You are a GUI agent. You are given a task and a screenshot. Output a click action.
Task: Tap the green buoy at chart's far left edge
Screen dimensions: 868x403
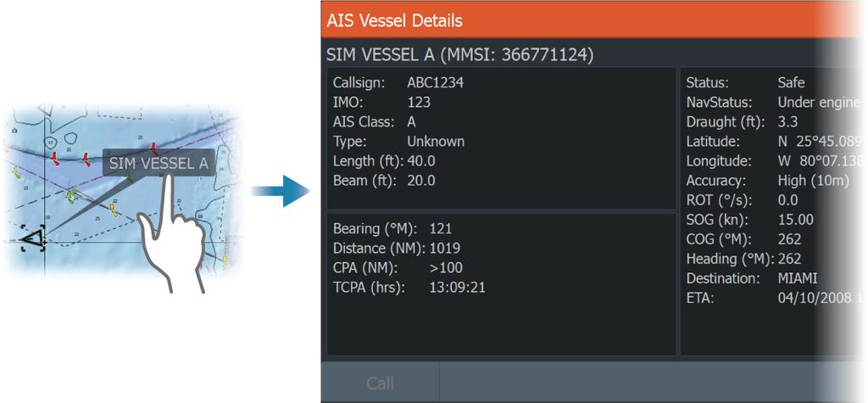(x=16, y=172)
